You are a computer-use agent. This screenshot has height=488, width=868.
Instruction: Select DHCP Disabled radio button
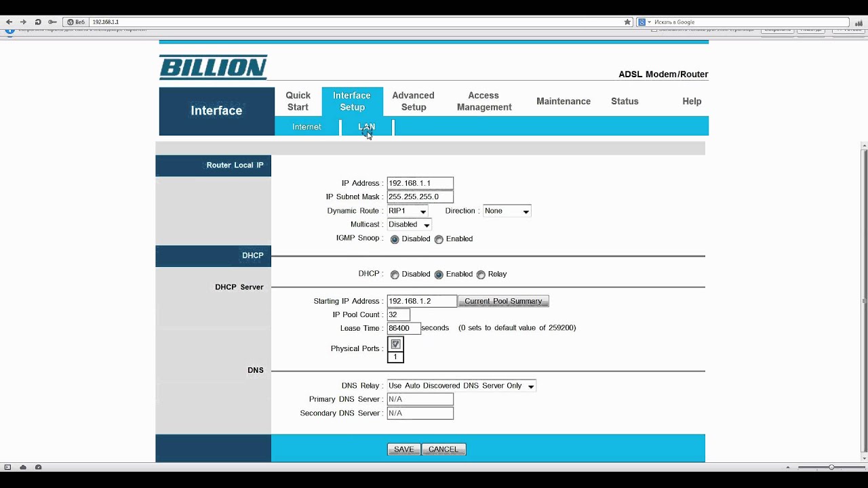pos(395,274)
